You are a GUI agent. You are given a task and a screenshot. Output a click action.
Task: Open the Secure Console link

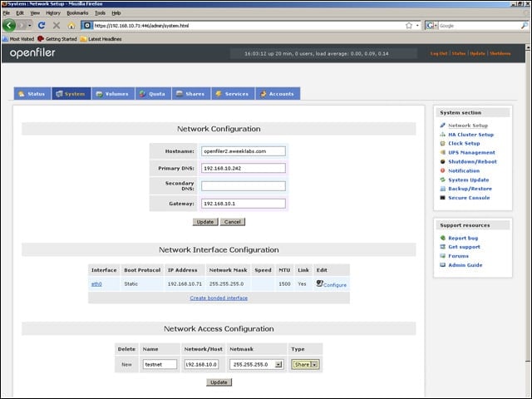[x=469, y=198]
